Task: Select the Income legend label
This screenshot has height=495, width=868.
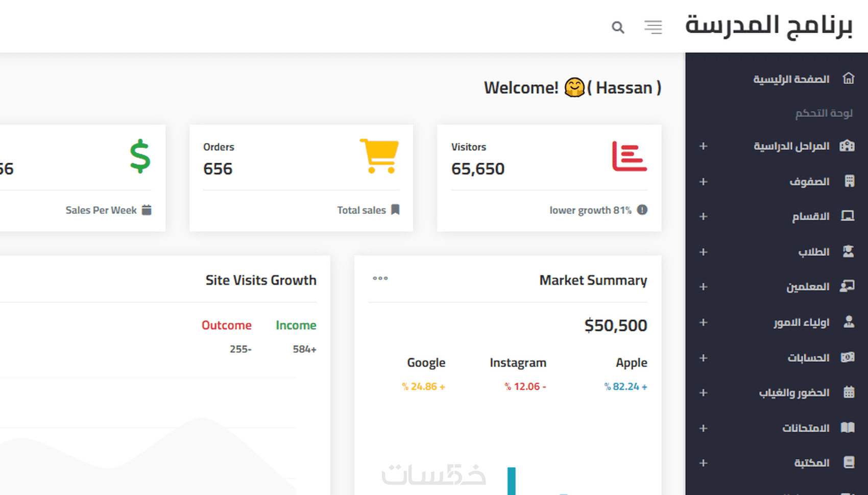Action: tap(296, 325)
